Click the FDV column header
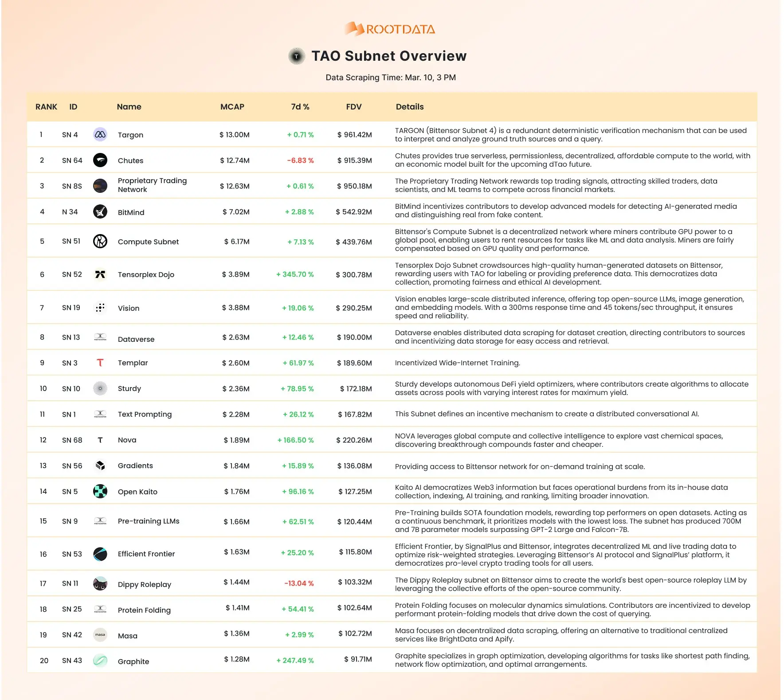 pos(353,106)
